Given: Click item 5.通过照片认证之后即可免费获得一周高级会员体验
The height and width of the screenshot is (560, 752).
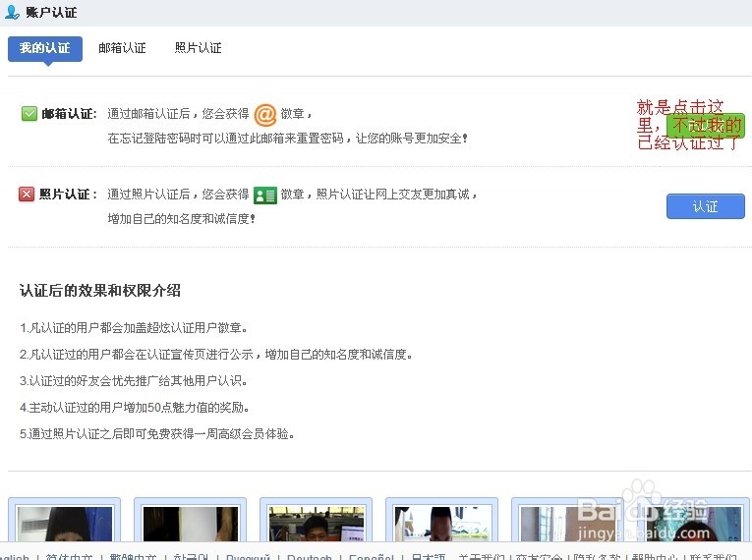Looking at the screenshot, I should coord(157,434).
